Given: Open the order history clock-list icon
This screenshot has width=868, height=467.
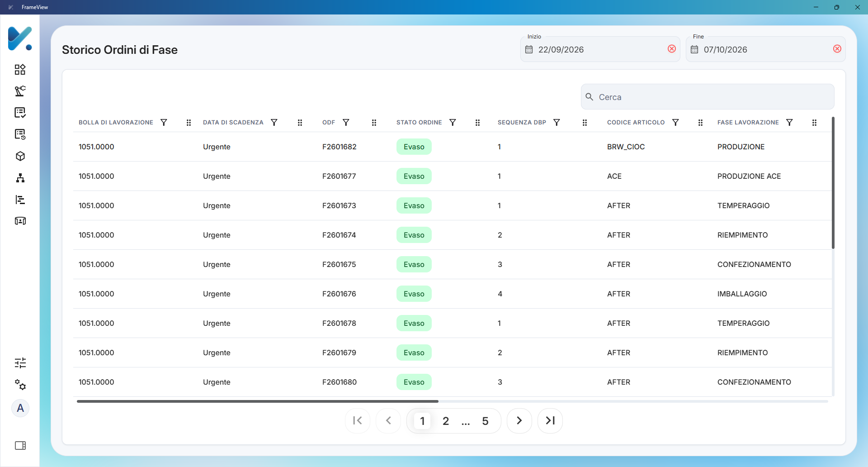Looking at the screenshot, I should [x=20, y=134].
